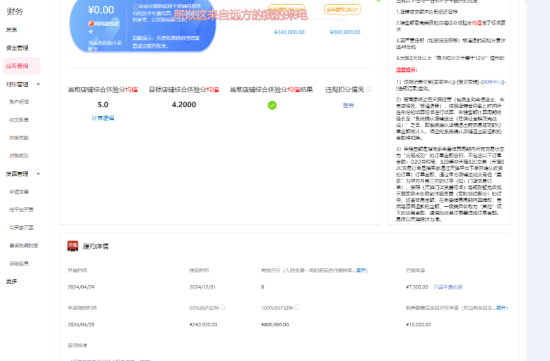Click the info icon beside 50% target label
The image size is (550, 361).
223,307
